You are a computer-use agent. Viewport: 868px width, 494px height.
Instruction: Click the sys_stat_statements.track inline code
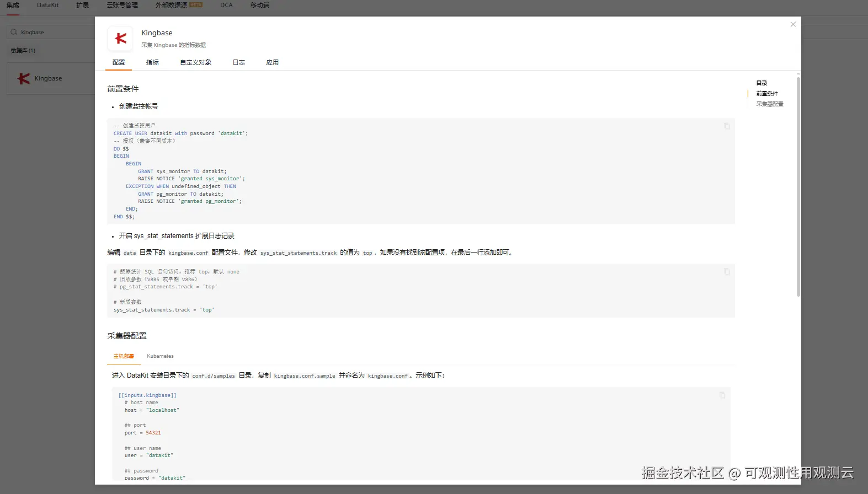(299, 253)
